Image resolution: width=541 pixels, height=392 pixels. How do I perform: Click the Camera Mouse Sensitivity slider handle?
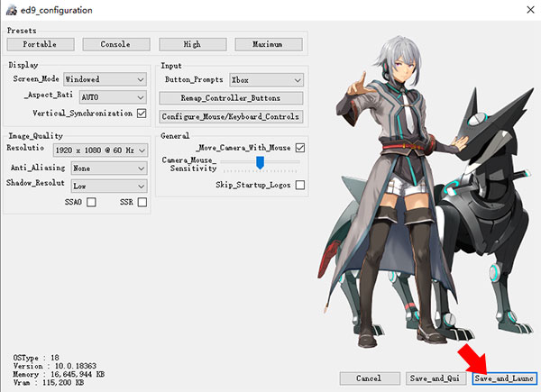pos(261,162)
